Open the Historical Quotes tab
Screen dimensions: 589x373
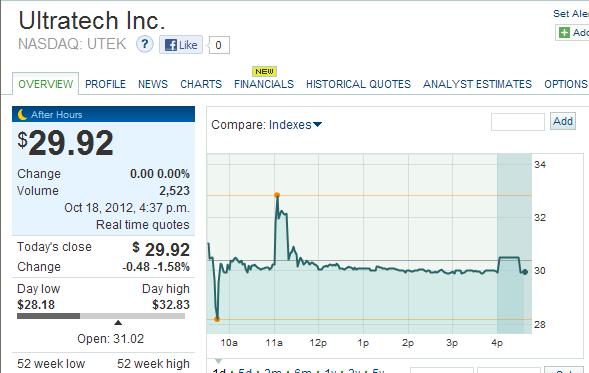click(x=358, y=84)
